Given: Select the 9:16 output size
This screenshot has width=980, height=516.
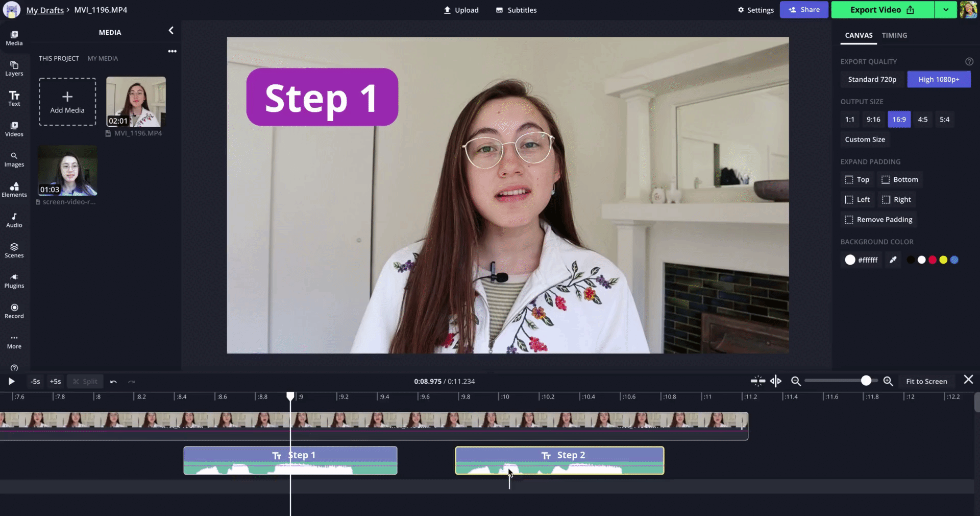Looking at the screenshot, I should (873, 120).
